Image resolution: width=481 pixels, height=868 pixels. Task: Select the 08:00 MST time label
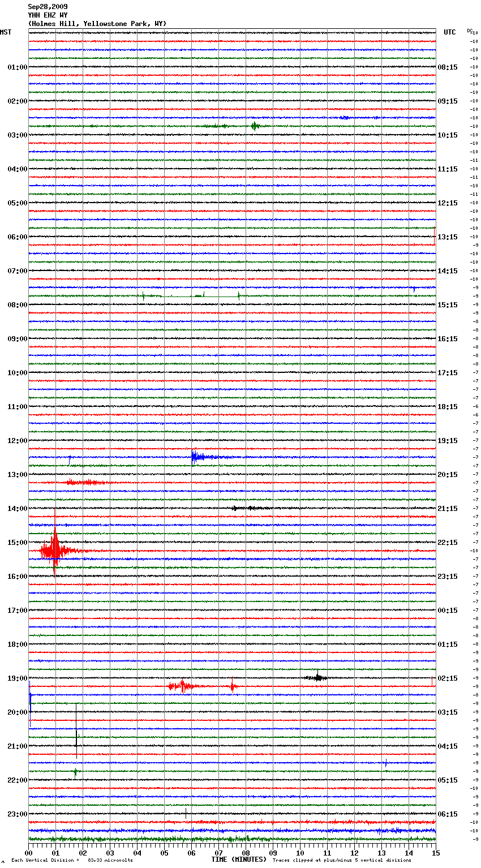point(18,305)
